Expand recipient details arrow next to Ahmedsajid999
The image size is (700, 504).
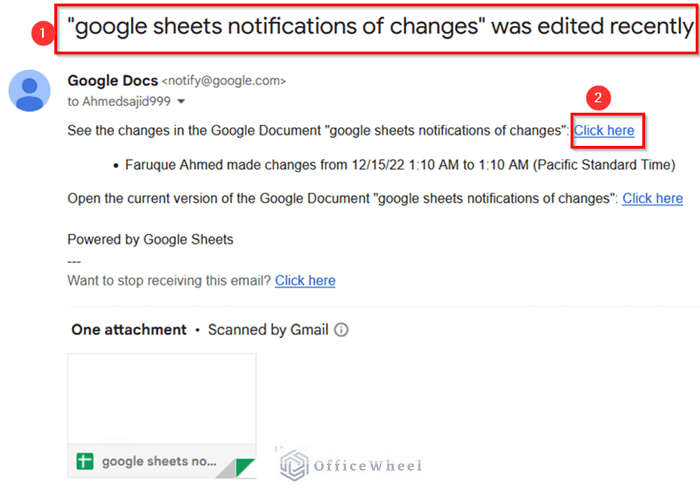(181, 102)
